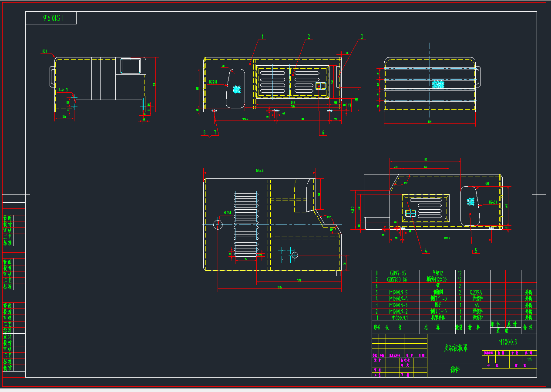Click material value 45 in the 把手 row
The image size is (551, 392).
tap(477, 305)
